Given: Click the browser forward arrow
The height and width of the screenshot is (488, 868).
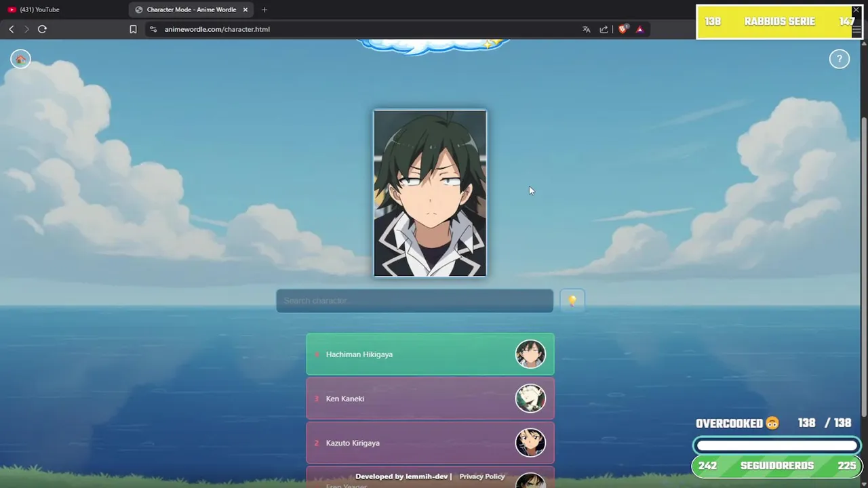Looking at the screenshot, I should coord(26,29).
